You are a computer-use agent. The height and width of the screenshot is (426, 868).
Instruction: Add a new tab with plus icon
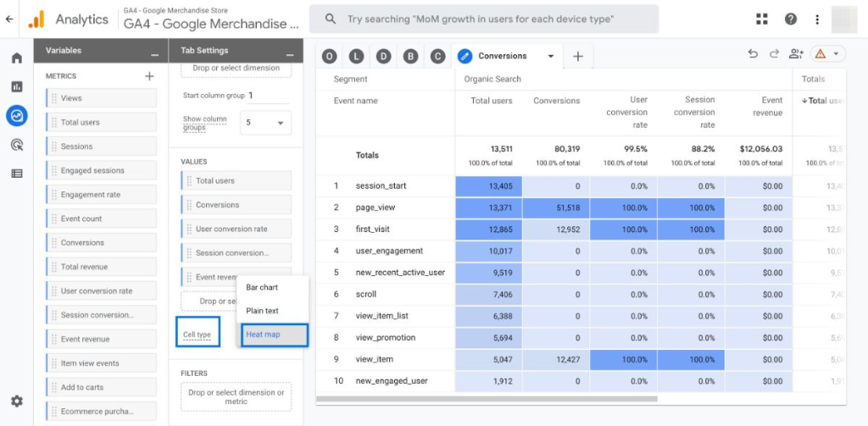[x=578, y=56]
